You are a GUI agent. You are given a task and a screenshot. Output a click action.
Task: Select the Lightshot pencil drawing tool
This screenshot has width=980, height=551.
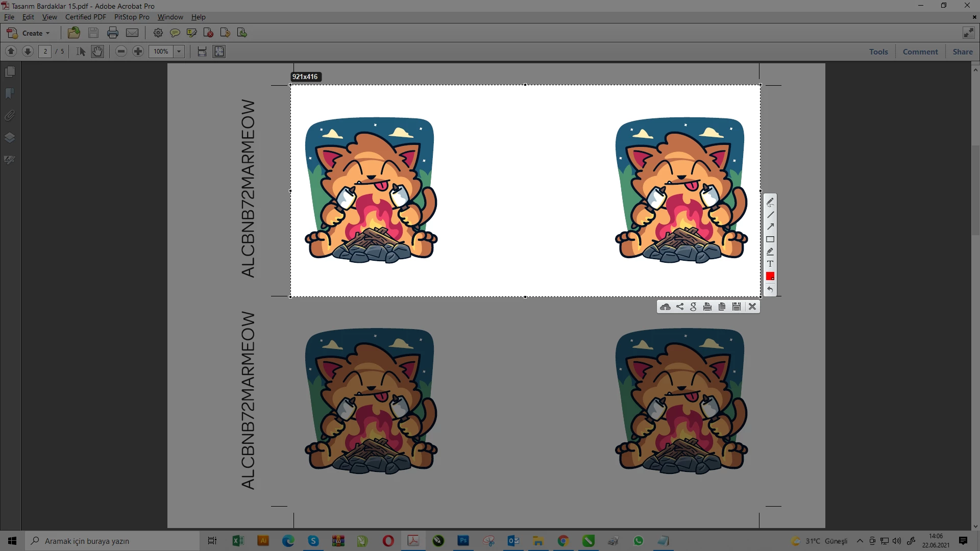(770, 202)
